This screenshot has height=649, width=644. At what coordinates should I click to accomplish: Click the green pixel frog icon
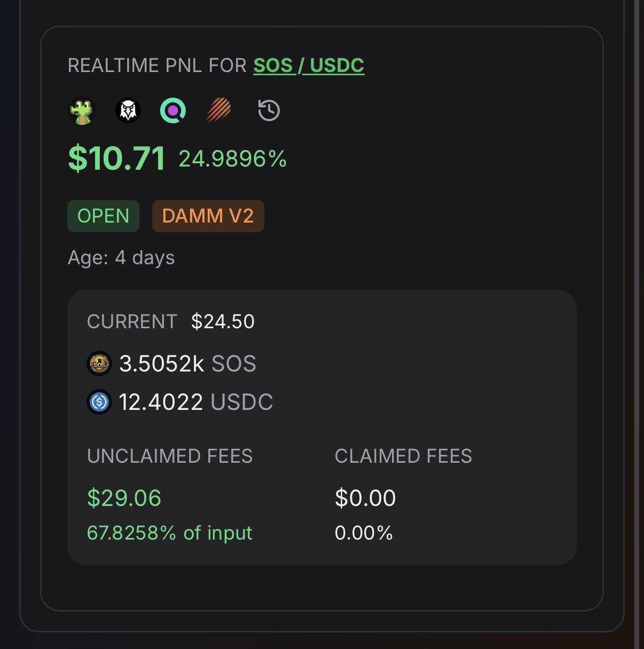pyautogui.click(x=82, y=111)
